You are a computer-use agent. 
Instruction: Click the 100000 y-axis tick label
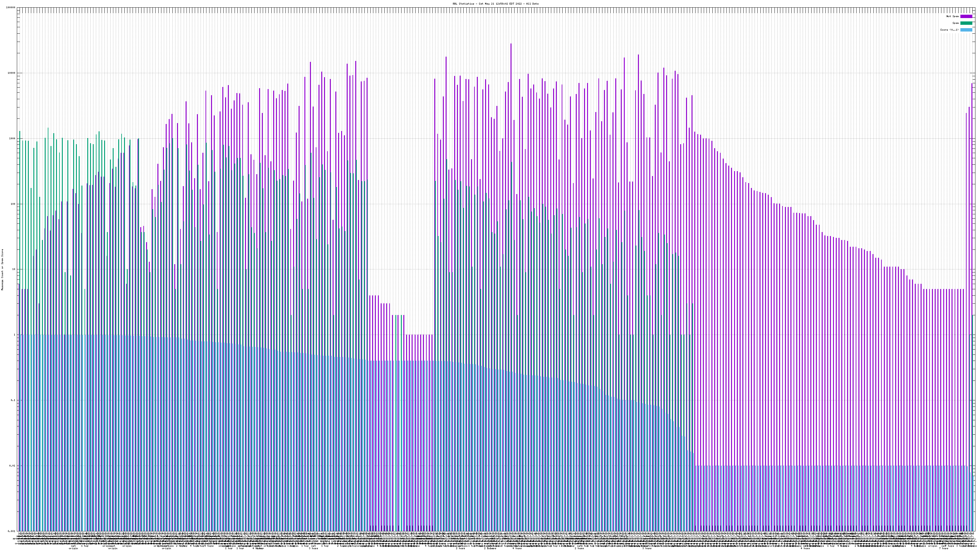pyautogui.click(x=11, y=8)
